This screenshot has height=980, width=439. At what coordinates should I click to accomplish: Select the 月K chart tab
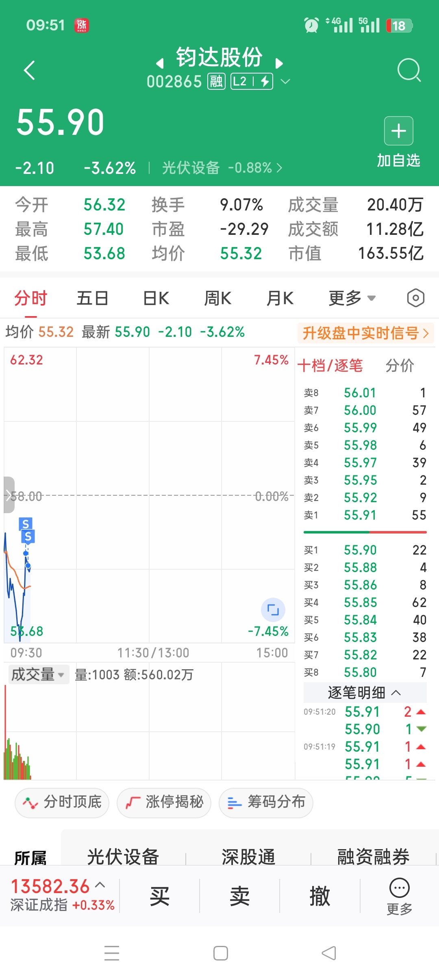280,299
